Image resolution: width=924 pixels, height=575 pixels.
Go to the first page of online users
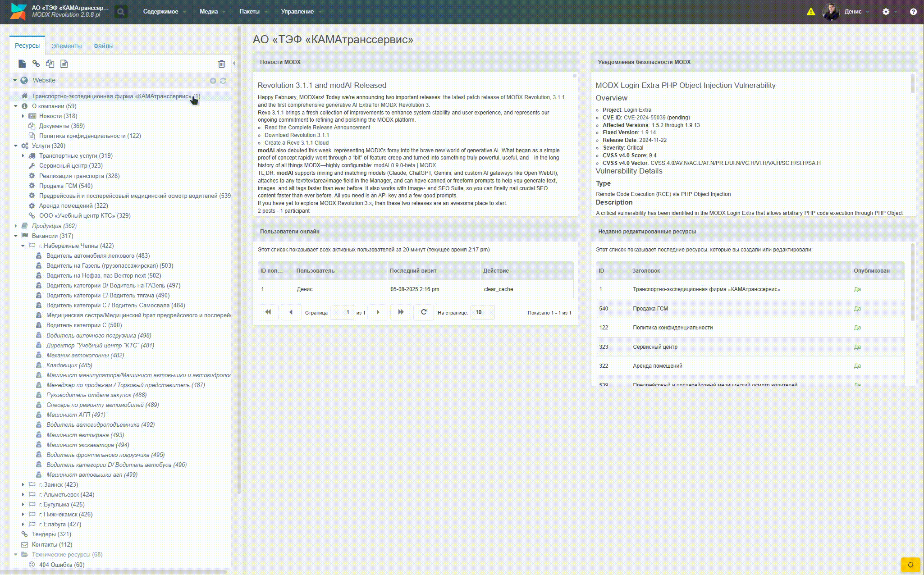pyautogui.click(x=268, y=312)
